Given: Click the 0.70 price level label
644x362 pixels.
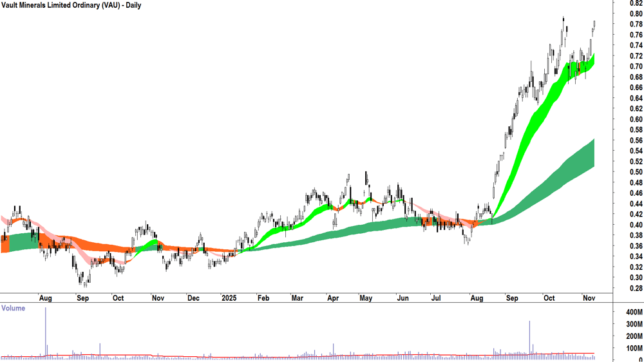Looking at the screenshot, I should (636, 66).
